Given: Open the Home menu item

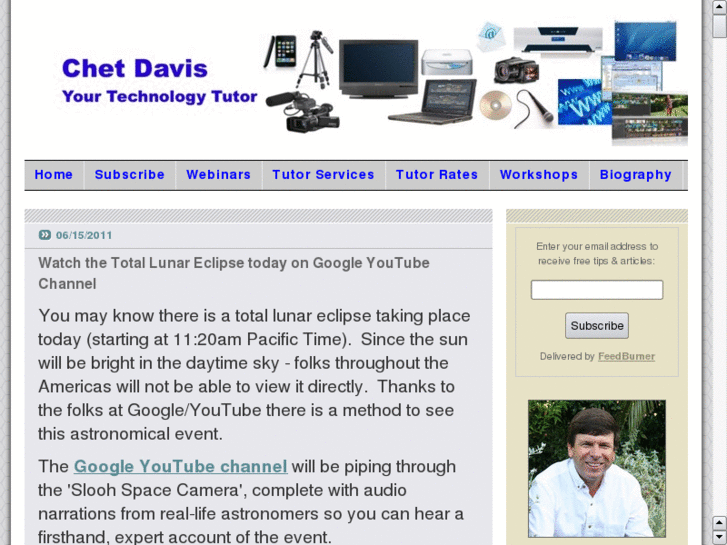Looking at the screenshot, I should point(53,175).
